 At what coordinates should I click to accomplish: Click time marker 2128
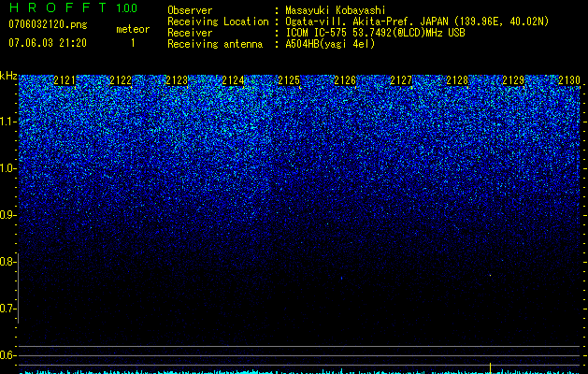tap(457, 80)
